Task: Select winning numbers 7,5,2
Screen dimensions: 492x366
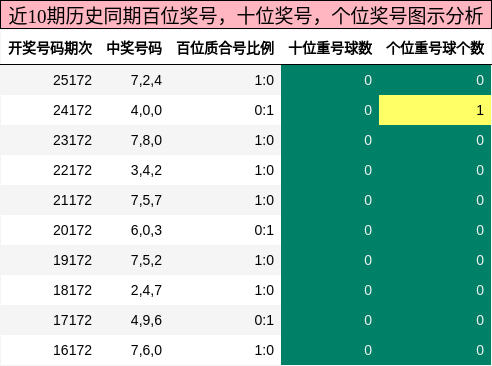Action: [146, 261]
